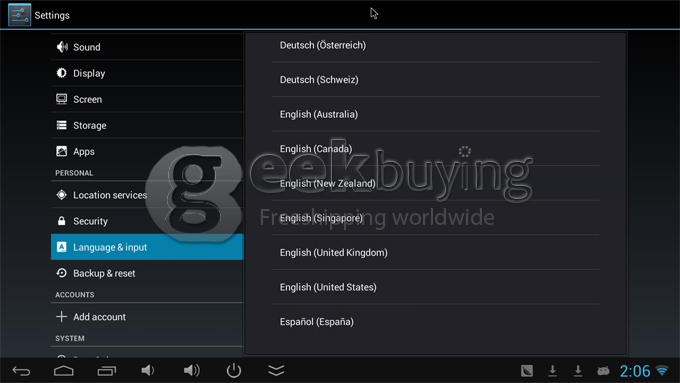680x383 pixels.
Task: Tap the Home navigation button
Action: pos(64,370)
